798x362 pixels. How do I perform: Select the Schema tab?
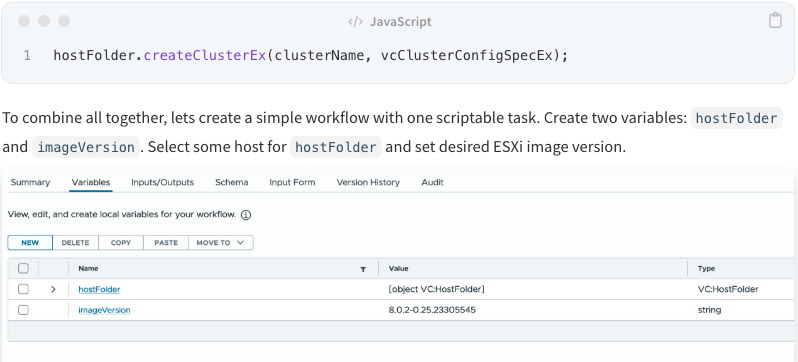pos(232,182)
